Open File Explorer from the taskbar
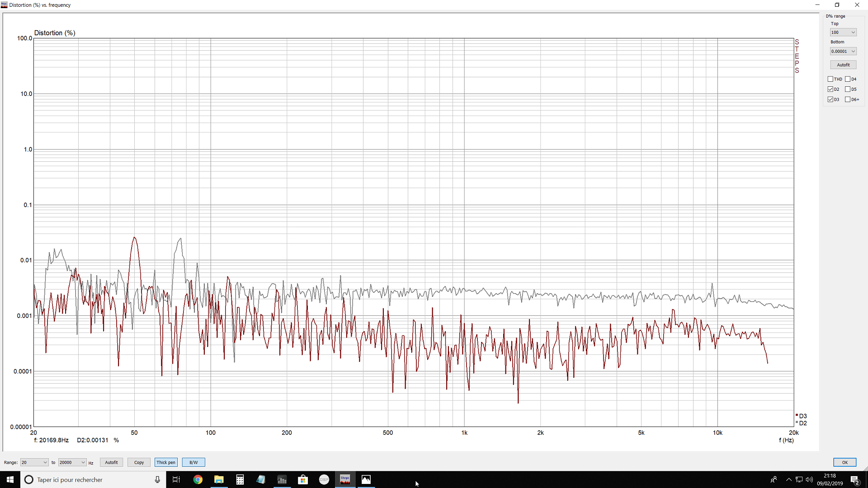Viewport: 868px width, 488px height. coord(219,479)
